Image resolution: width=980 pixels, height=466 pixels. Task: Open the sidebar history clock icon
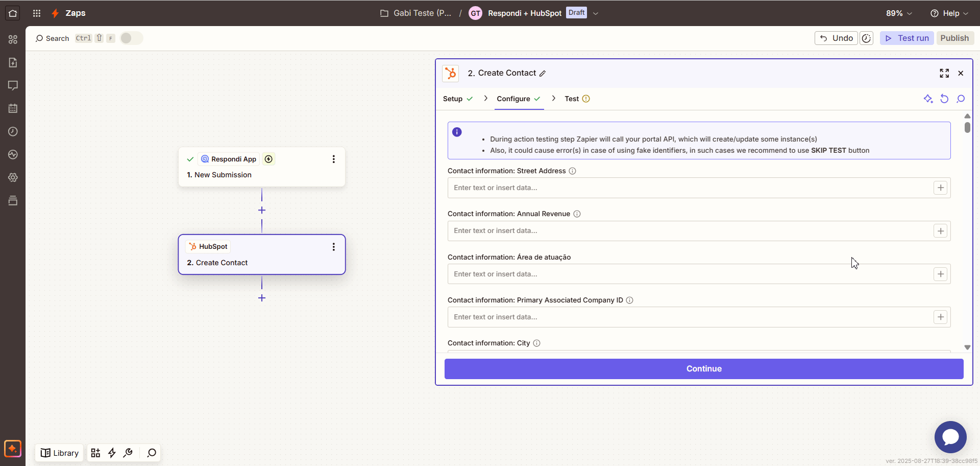click(x=13, y=131)
